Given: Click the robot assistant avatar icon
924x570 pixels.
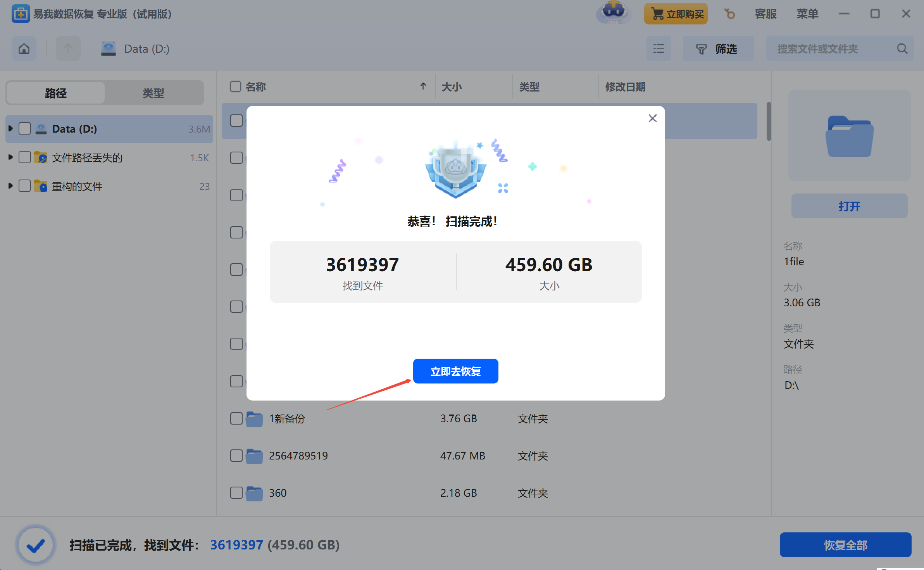Looking at the screenshot, I should coord(614,12).
